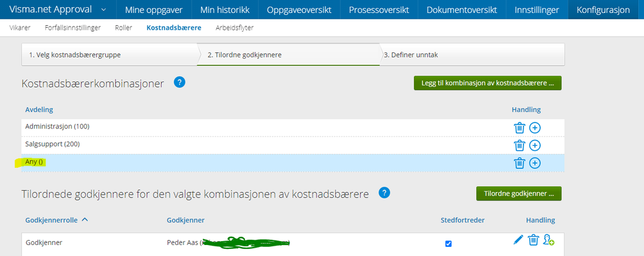Screen dimensions: 644x256
Task: Select the Any () row
Action: tap(293, 162)
